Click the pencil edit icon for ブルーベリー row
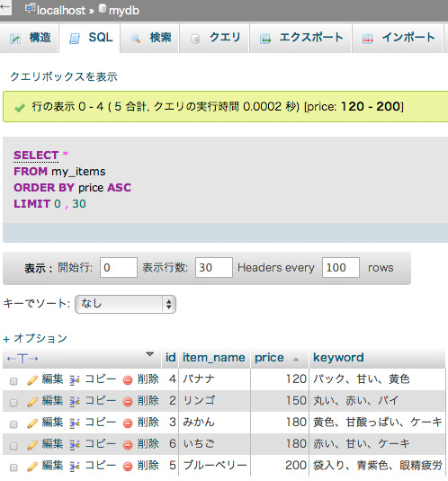 (32, 467)
